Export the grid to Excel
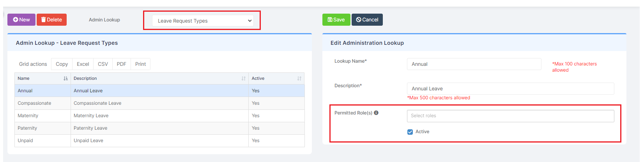 (x=83, y=64)
